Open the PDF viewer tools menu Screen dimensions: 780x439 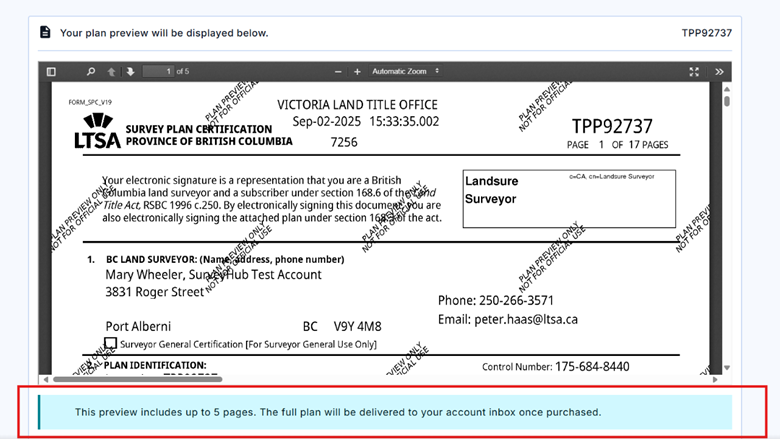[718, 72]
